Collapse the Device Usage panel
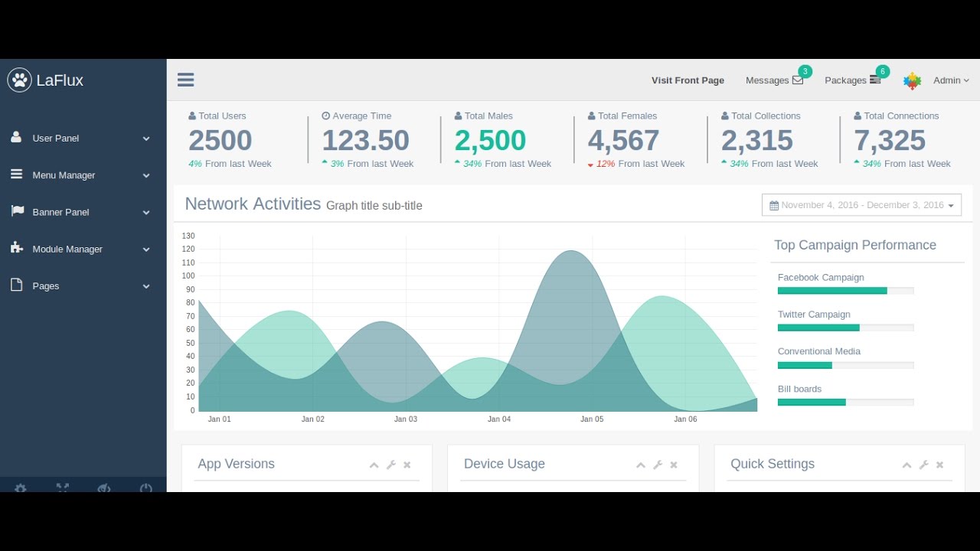The height and width of the screenshot is (551, 980). [640, 465]
